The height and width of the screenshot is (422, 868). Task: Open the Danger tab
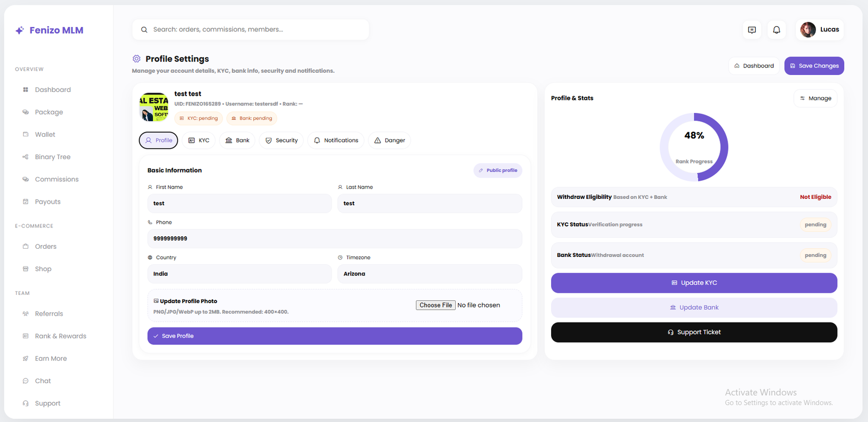click(389, 141)
